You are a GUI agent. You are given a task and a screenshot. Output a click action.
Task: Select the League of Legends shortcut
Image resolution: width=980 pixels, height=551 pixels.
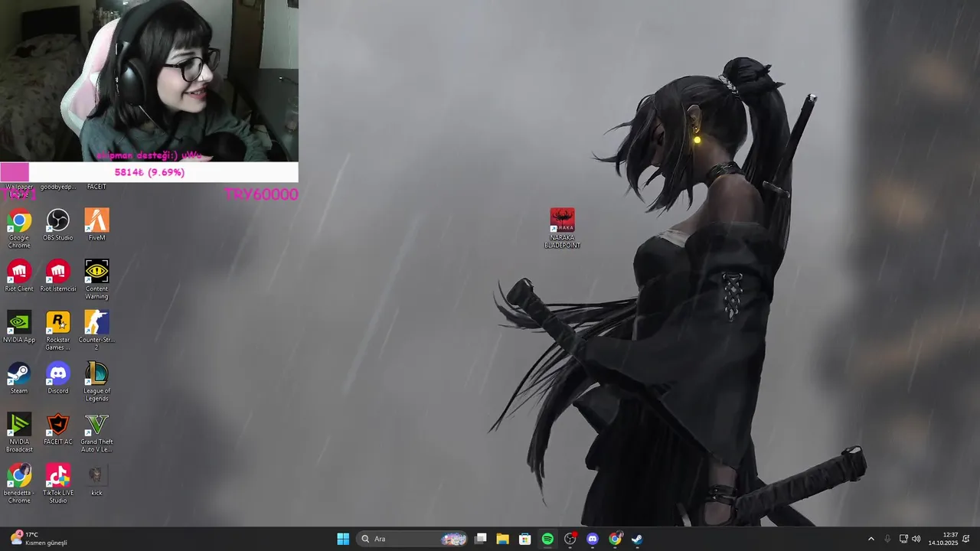coord(96,382)
